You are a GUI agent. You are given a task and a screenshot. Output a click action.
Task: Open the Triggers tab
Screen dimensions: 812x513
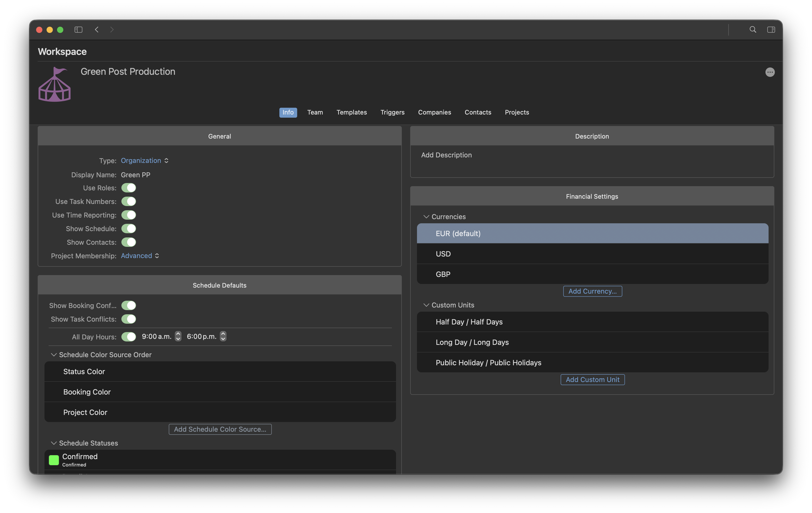[392, 112]
